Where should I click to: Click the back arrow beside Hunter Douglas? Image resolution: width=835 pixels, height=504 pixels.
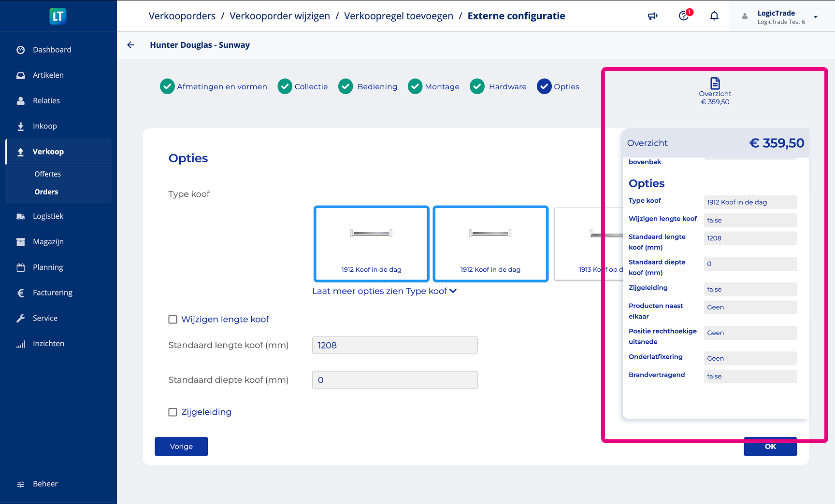point(131,45)
